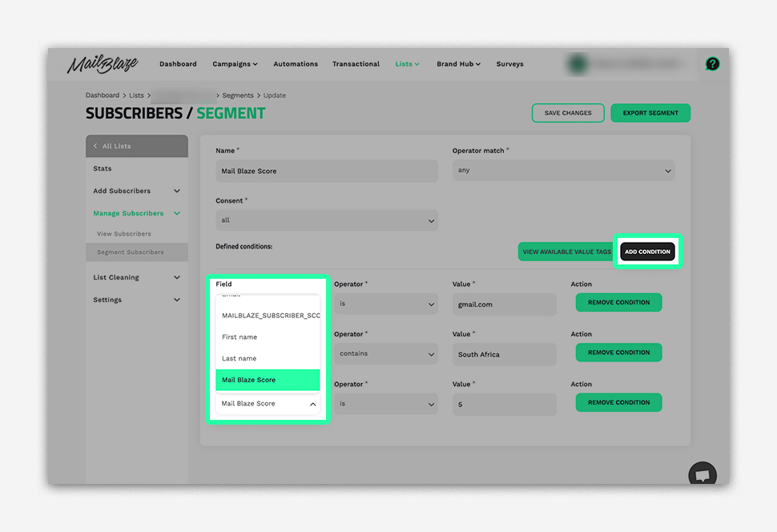Go back to All Lists
Viewport: 777px width, 532px height.
(137, 146)
